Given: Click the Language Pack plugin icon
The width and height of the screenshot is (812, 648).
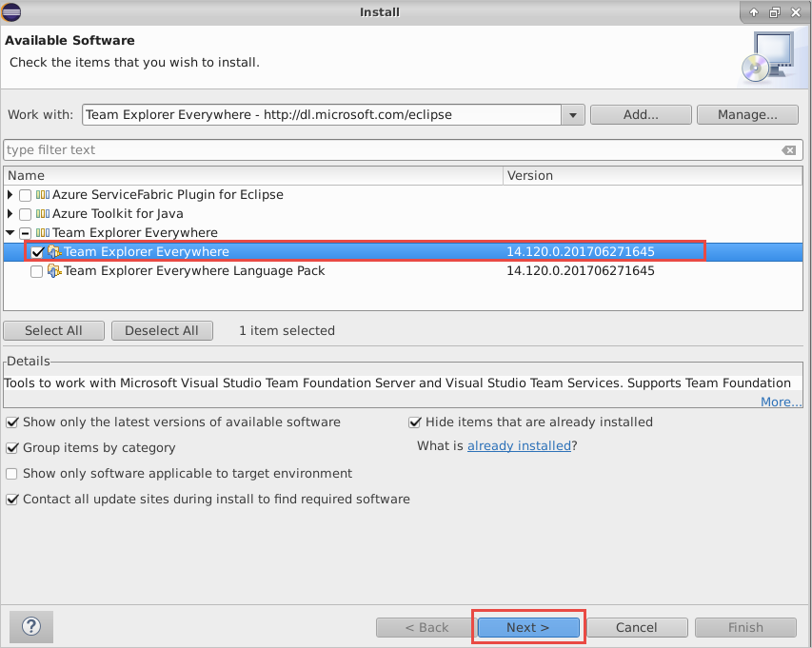Looking at the screenshot, I should tap(54, 270).
